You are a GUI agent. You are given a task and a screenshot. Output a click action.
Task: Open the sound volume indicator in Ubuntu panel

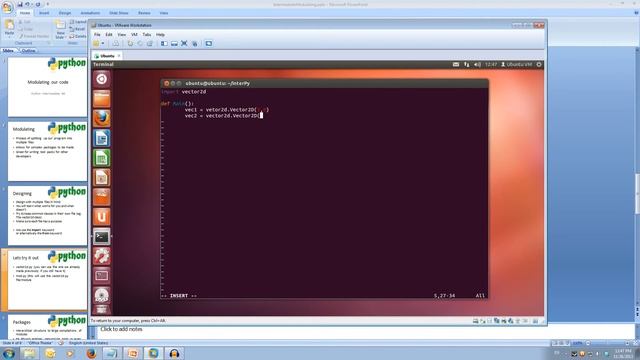(x=477, y=64)
